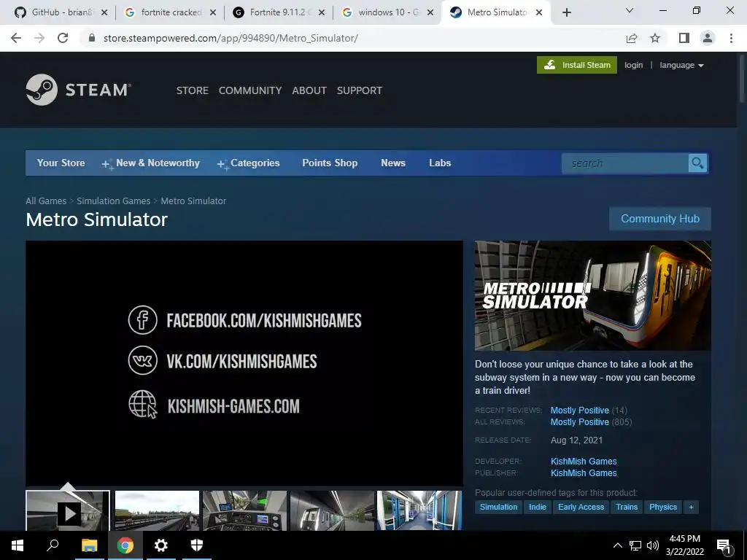The image size is (747, 560).
Task: Open the browser side panel icon
Action: [x=684, y=38]
